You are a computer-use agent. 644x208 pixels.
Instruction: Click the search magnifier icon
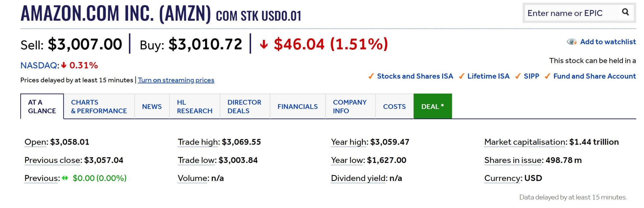625,12
